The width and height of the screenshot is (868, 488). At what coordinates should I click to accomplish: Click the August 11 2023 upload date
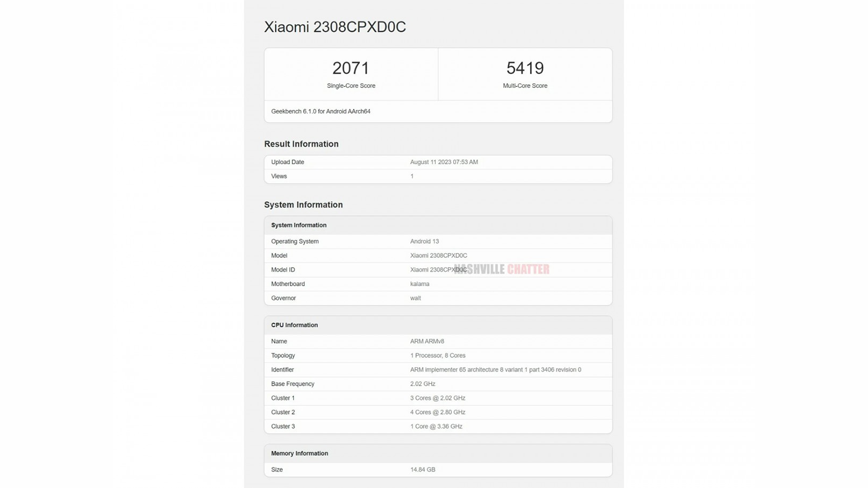point(444,162)
